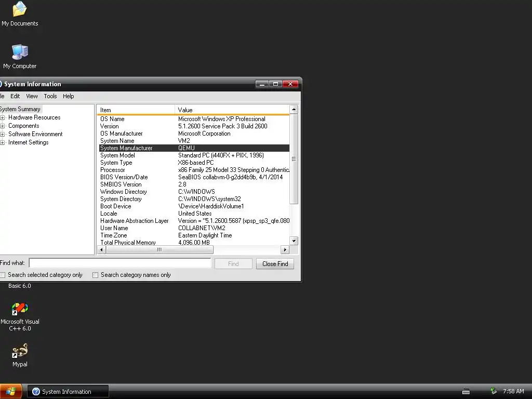Click the Item column header

pos(136,110)
